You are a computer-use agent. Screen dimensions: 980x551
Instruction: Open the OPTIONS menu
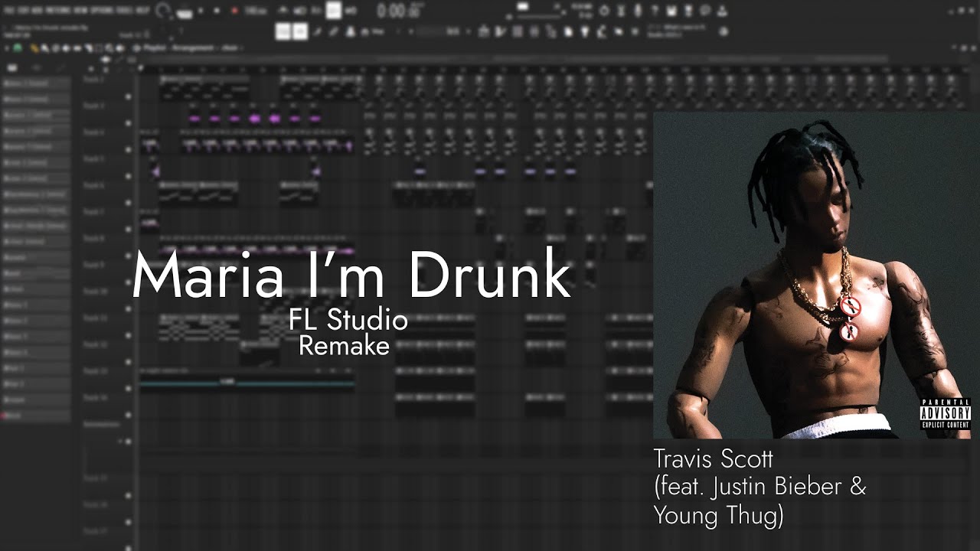(x=102, y=11)
